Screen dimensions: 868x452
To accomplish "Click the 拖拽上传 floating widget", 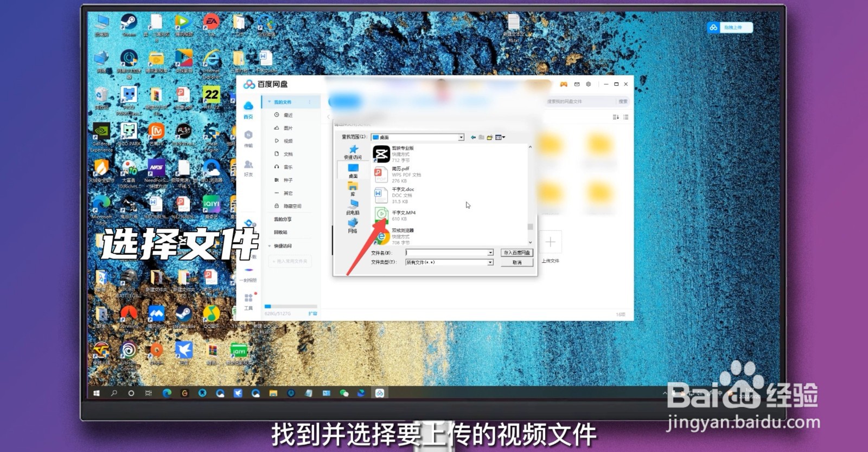I will [x=730, y=27].
